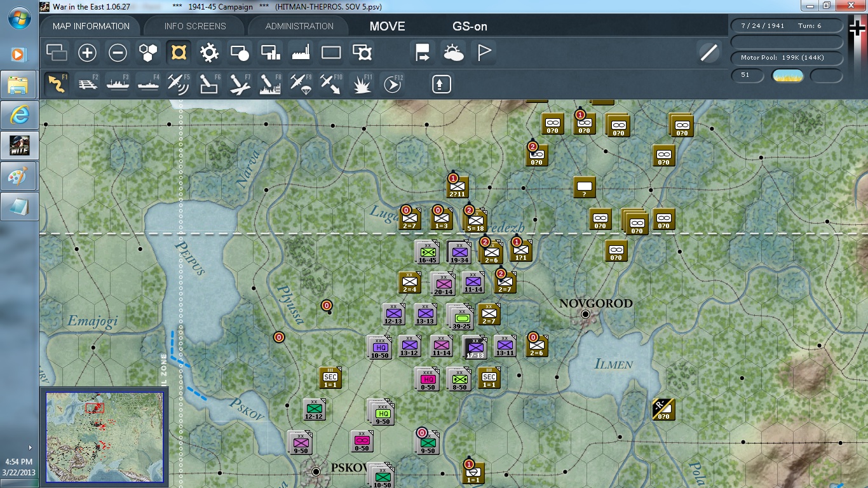Select the 39-25 armored unit counter
Viewport: 868px width, 488px height.
[x=461, y=318]
